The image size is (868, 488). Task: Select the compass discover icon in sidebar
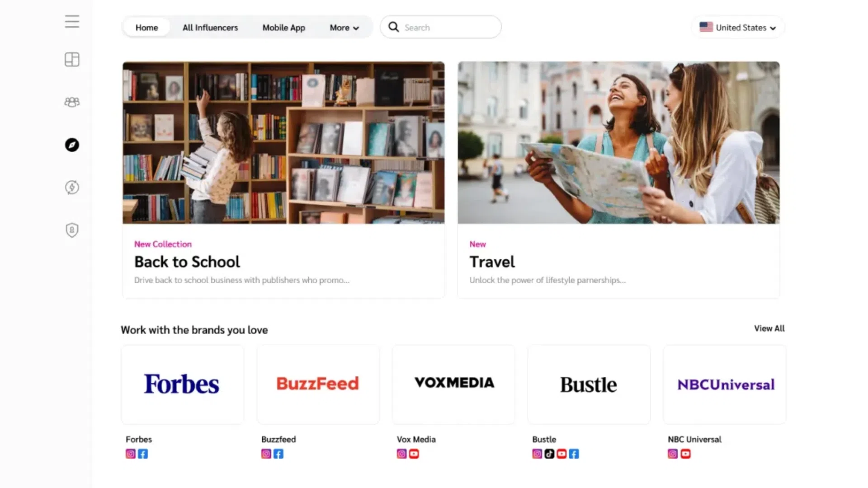click(72, 145)
